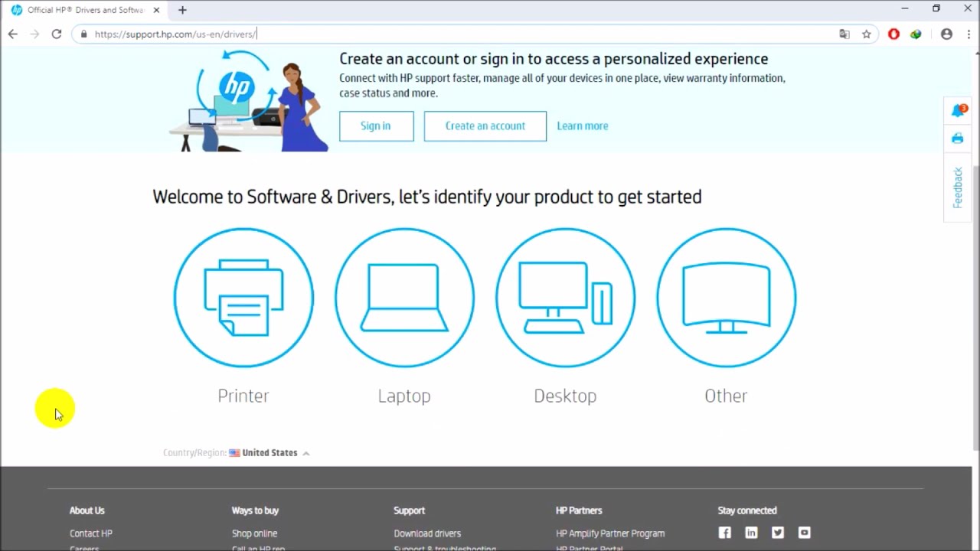This screenshot has height=551, width=980.
Task: Click the Sign in button
Action: click(376, 126)
